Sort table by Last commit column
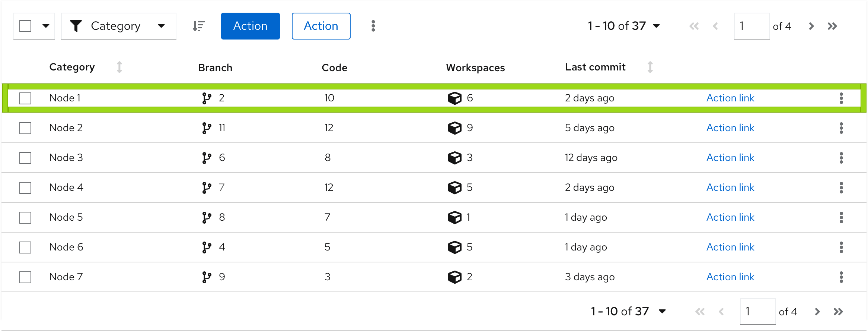 (x=650, y=67)
